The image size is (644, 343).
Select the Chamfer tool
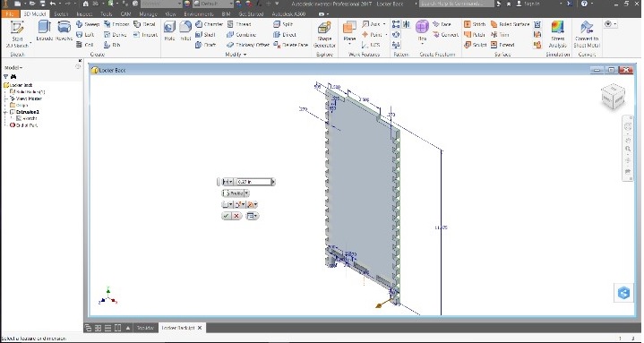tap(209, 24)
